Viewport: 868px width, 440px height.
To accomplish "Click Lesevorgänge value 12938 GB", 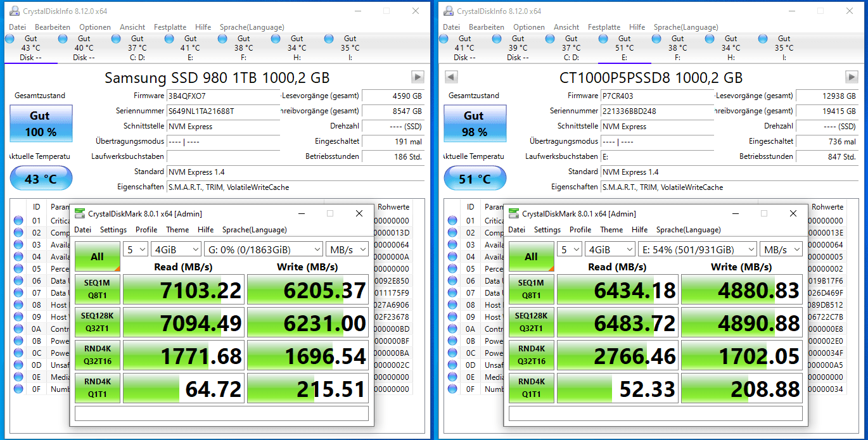I will (827, 96).
